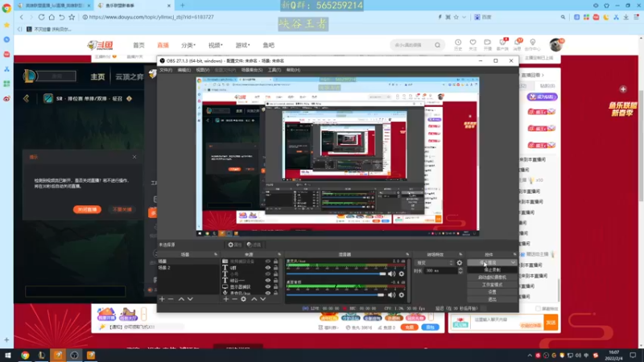Toggle lock on video capture device source
The height and width of the screenshot is (362, 644).
[275, 261]
